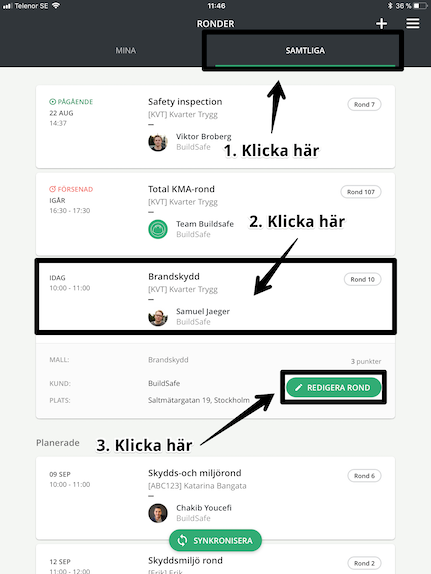Click the Rond 107 badge
Image resolution: width=431 pixels, height=574 pixels.
pos(361,192)
